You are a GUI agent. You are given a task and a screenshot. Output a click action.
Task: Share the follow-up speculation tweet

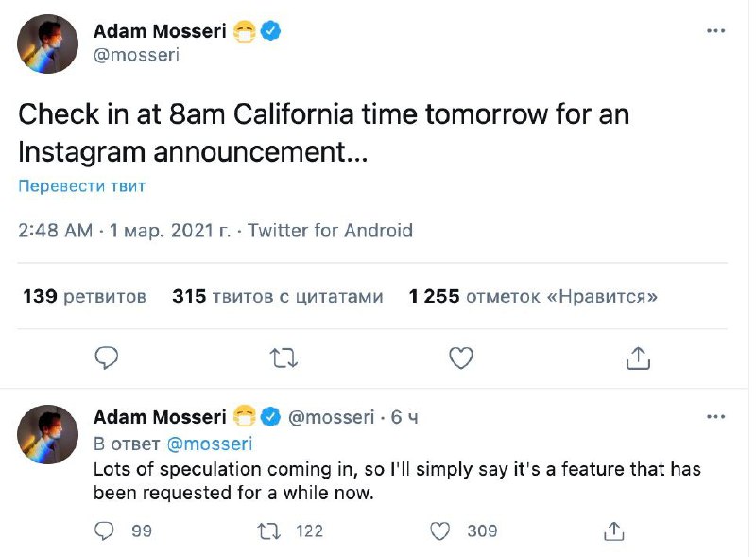click(x=614, y=531)
